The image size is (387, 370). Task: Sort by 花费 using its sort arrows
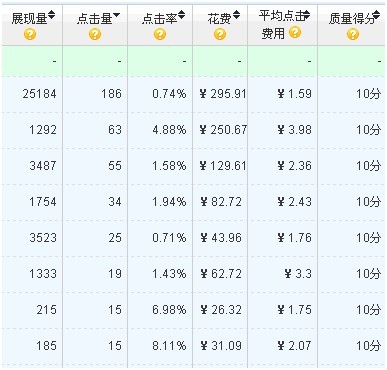tap(236, 15)
